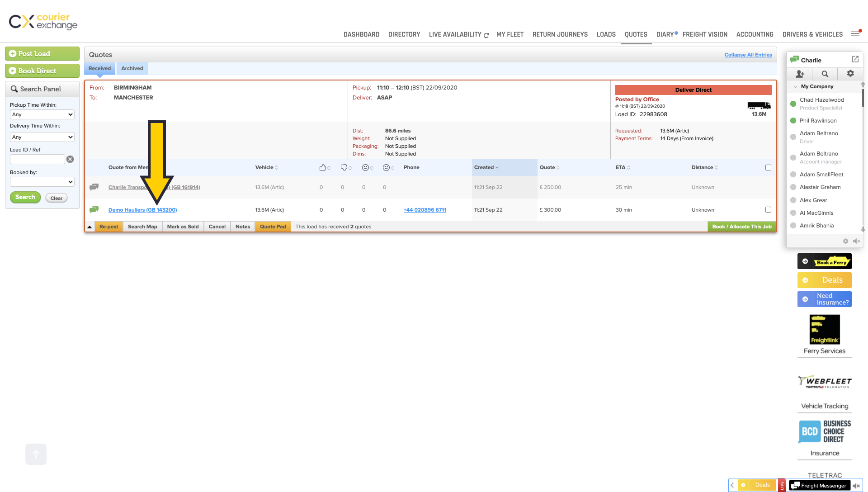Toggle the select-all quotes checkbox
Image resolution: width=868 pixels, height=492 pixels.
tap(768, 168)
